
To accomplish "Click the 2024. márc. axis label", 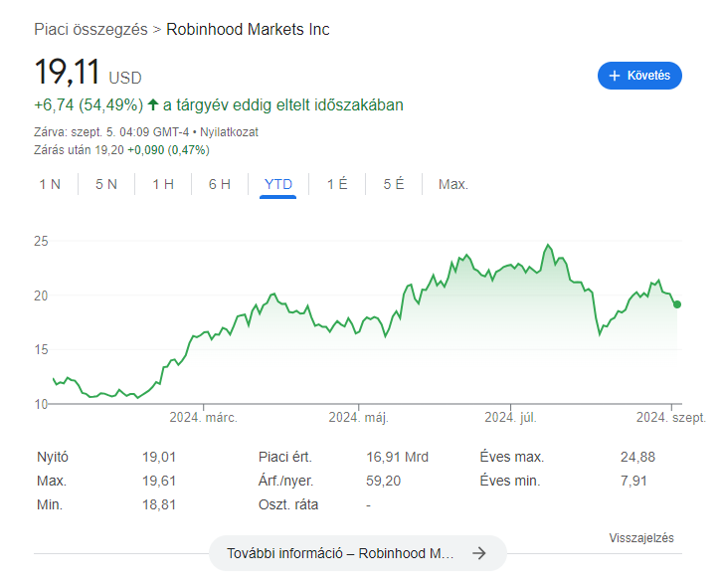I will tap(203, 417).
